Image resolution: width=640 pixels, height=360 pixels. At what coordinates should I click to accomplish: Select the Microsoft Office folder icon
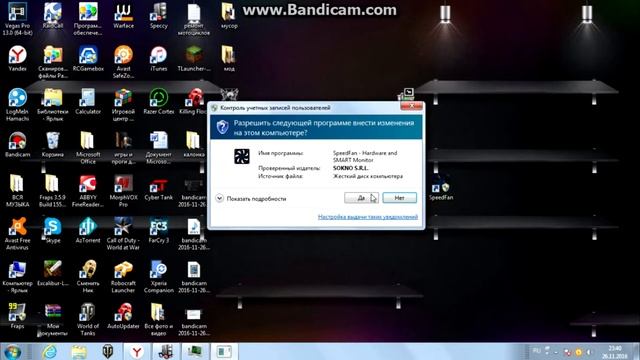point(88,147)
